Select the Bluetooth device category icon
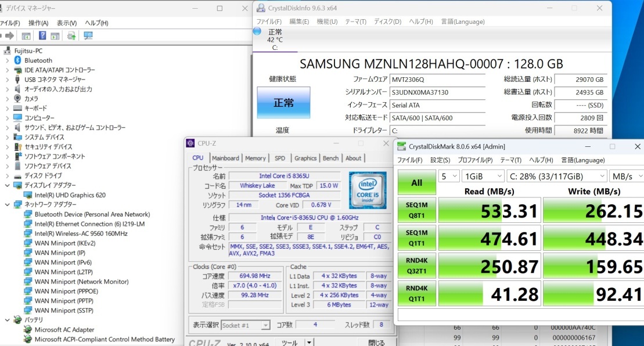This screenshot has width=644, height=346. (x=17, y=60)
